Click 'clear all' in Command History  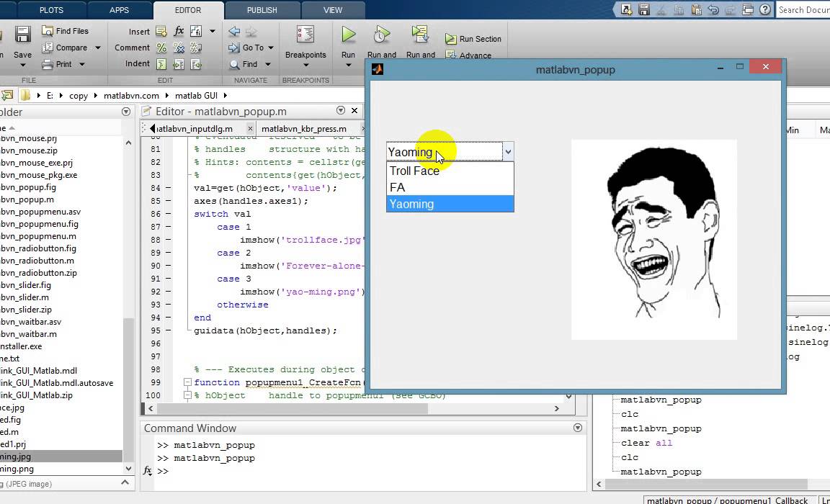[x=646, y=443]
